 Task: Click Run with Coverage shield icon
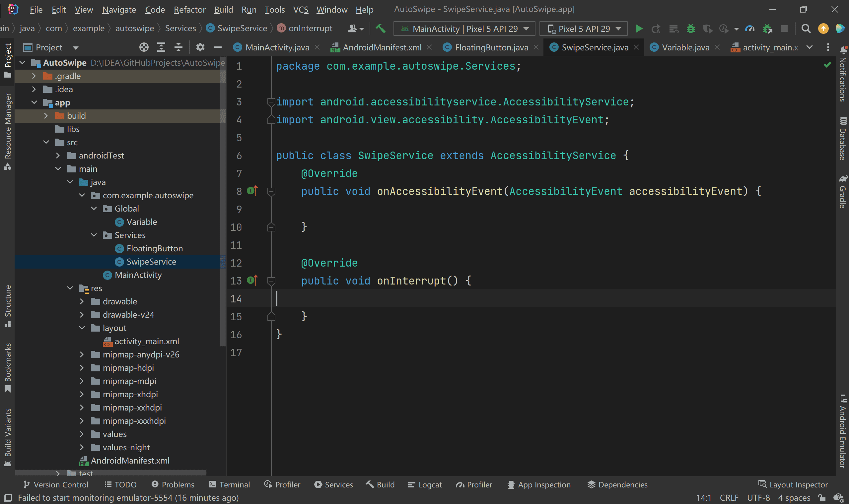708,29
